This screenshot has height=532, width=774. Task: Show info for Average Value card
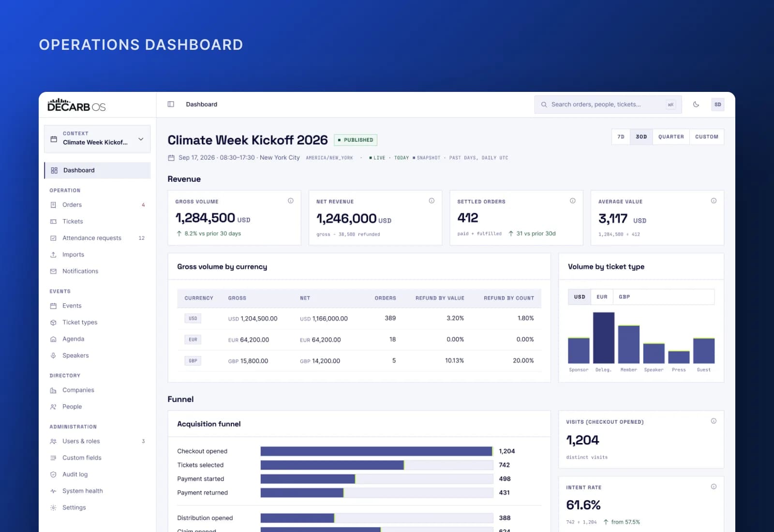[714, 201]
